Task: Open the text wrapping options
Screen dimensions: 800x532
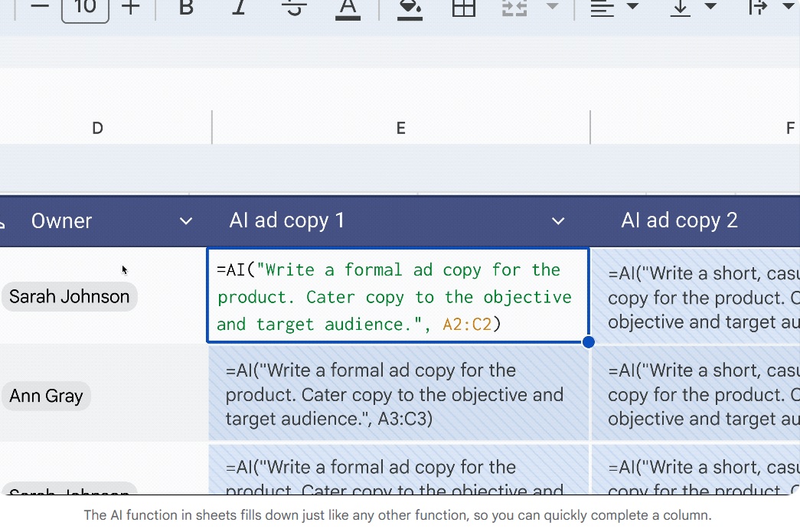Action: tap(758, 7)
